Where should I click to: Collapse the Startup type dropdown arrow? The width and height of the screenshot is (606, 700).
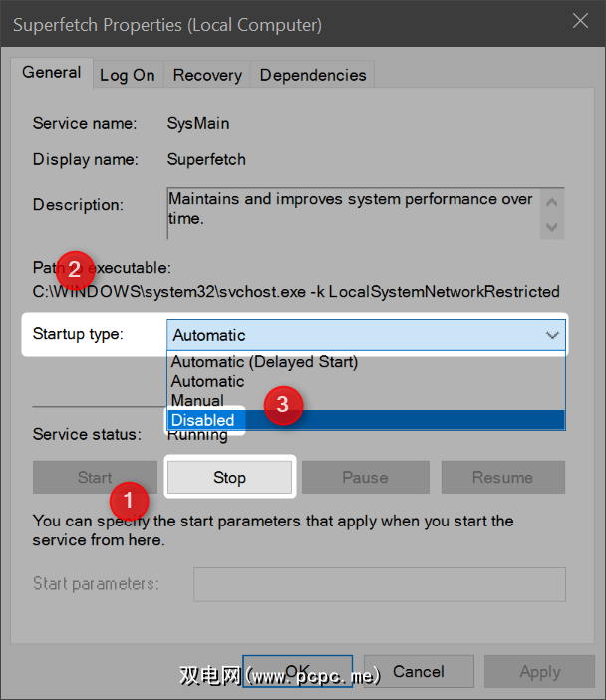[x=553, y=335]
